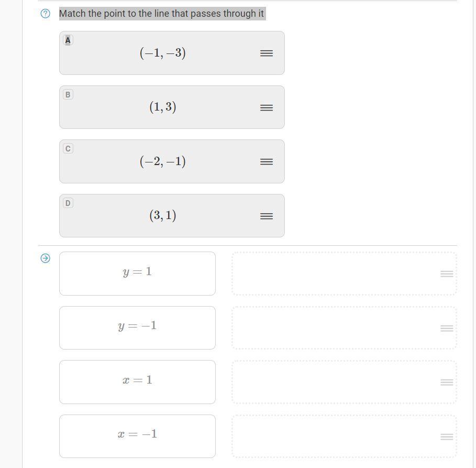Click the x = −1 line box

click(x=137, y=437)
